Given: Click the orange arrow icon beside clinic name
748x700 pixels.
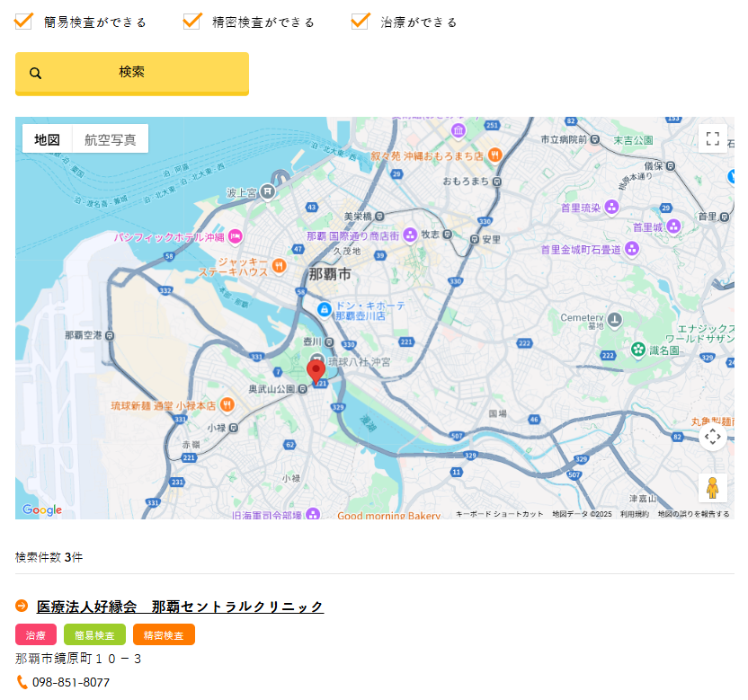Looking at the screenshot, I should pyautogui.click(x=22, y=606).
